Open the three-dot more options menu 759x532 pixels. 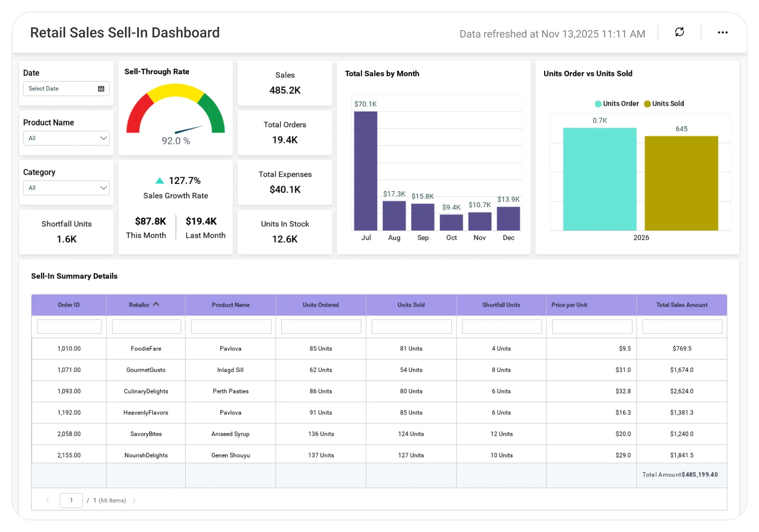(722, 33)
